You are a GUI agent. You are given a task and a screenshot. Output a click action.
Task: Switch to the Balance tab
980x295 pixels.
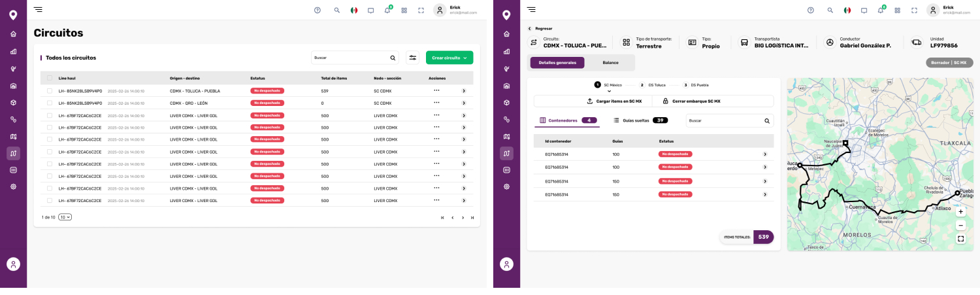point(610,63)
